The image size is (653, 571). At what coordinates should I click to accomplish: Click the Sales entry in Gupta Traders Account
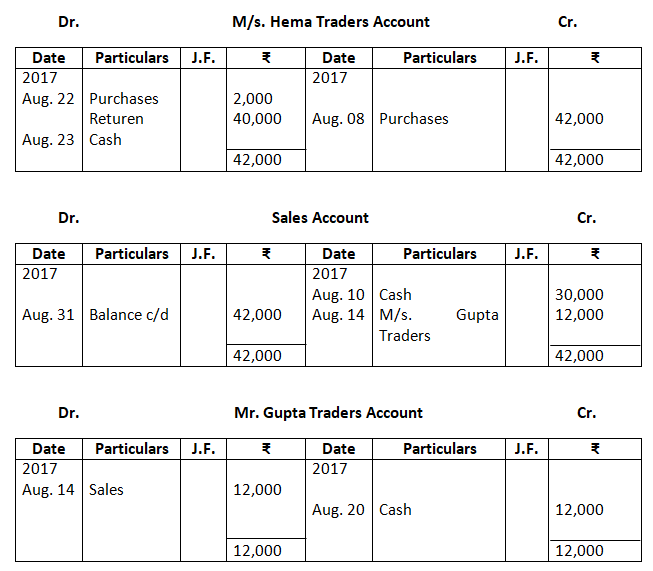tap(106, 490)
